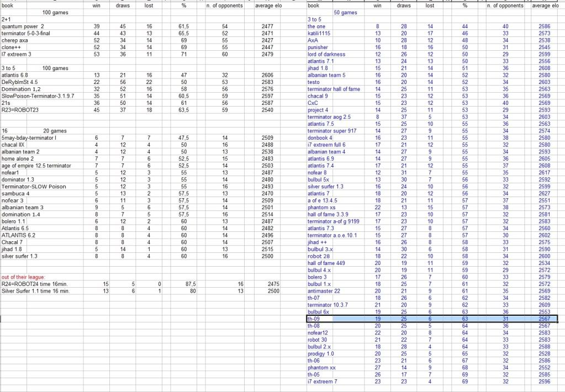Click the "terminator super 917" cell
The height and width of the screenshot is (392, 565).
(x=332, y=131)
